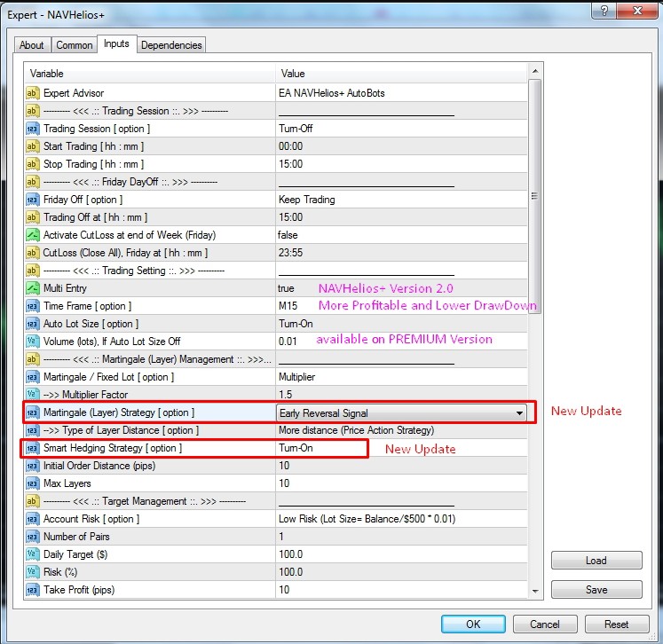The width and height of the screenshot is (663, 644).
Task: Click the Reset button
Action: [x=617, y=624]
